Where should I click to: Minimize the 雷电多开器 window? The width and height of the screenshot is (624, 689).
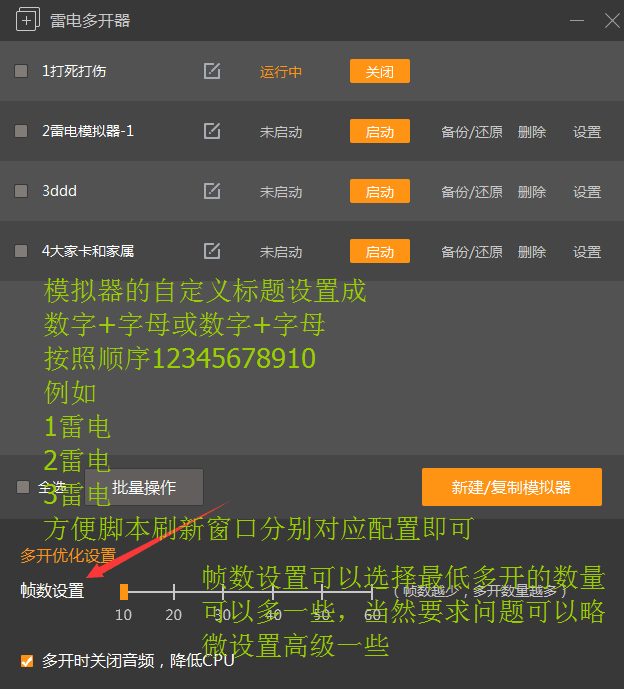[577, 21]
